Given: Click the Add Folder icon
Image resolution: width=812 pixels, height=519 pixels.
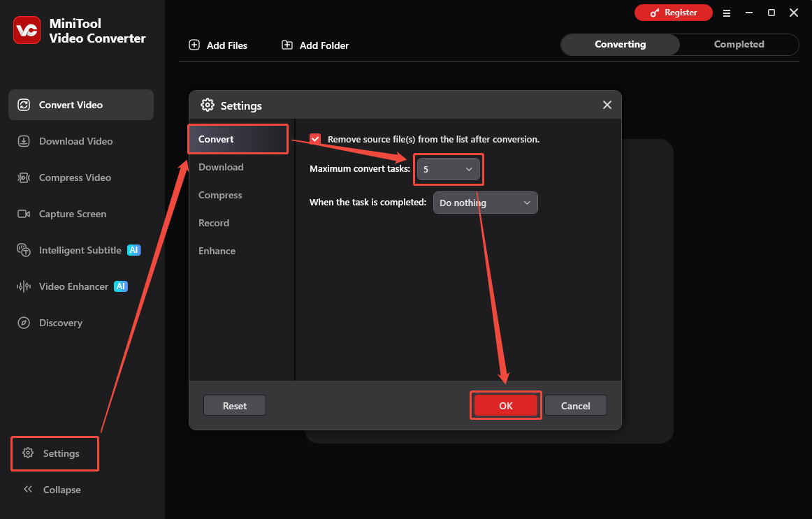Looking at the screenshot, I should pos(287,45).
